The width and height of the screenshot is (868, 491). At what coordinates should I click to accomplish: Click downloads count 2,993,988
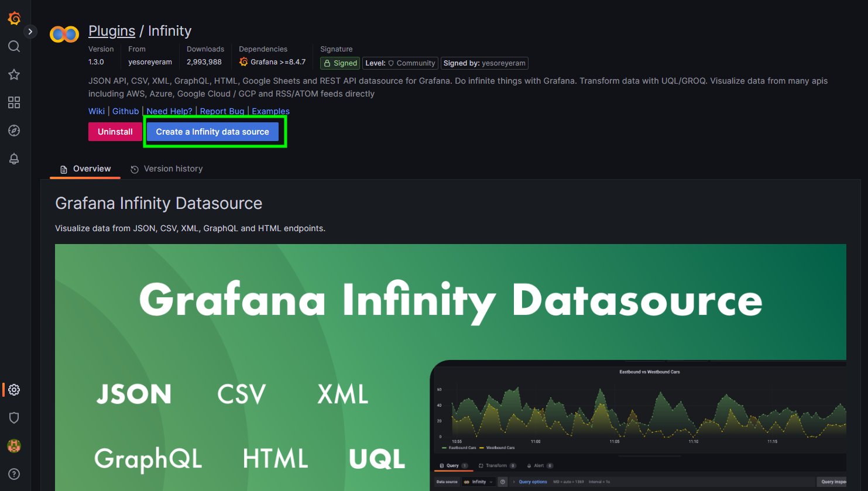coord(204,62)
